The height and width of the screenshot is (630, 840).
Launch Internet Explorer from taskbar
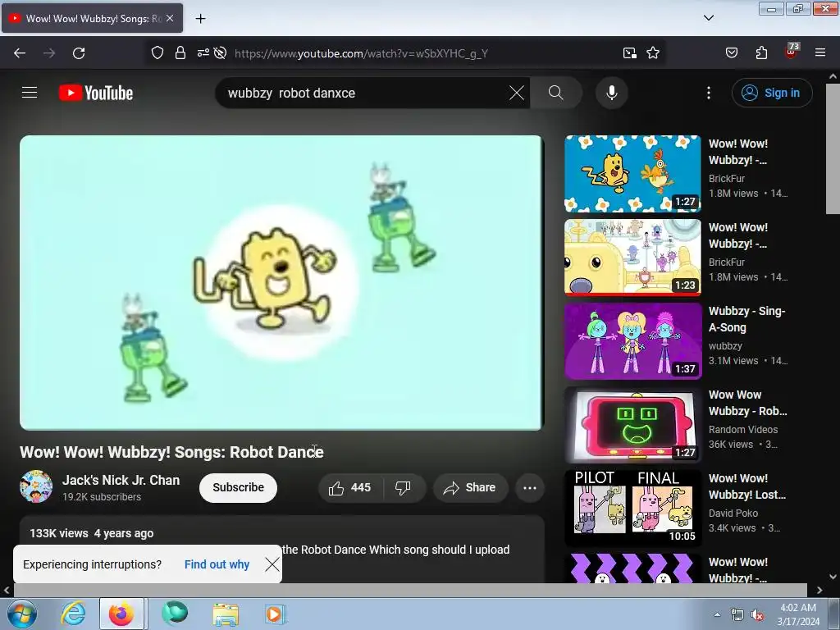tap(73, 614)
